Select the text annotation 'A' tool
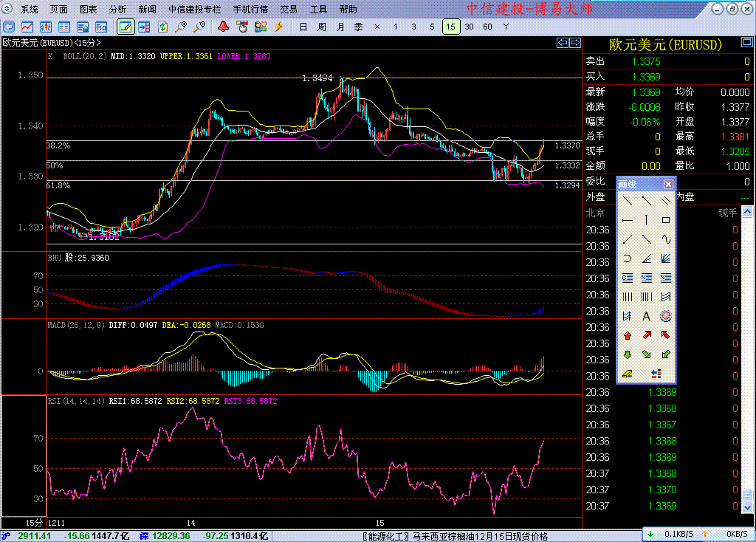Screen dimensions: 756x542 coord(646,316)
